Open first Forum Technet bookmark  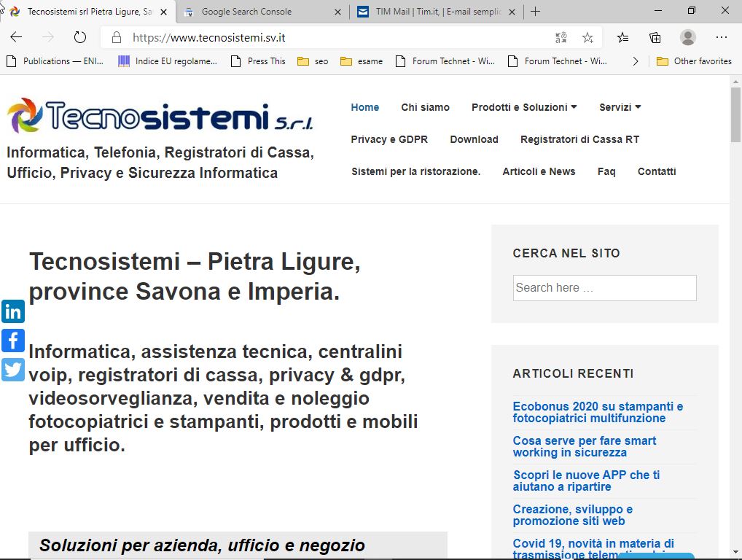pyautogui.click(x=445, y=61)
